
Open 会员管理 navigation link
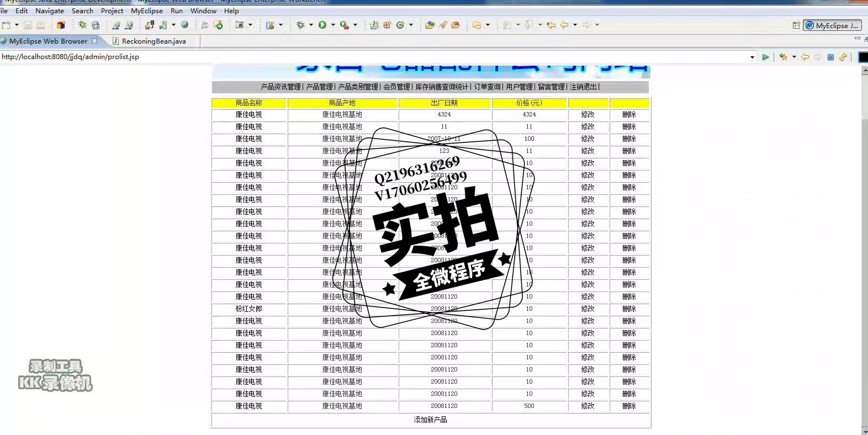(397, 87)
